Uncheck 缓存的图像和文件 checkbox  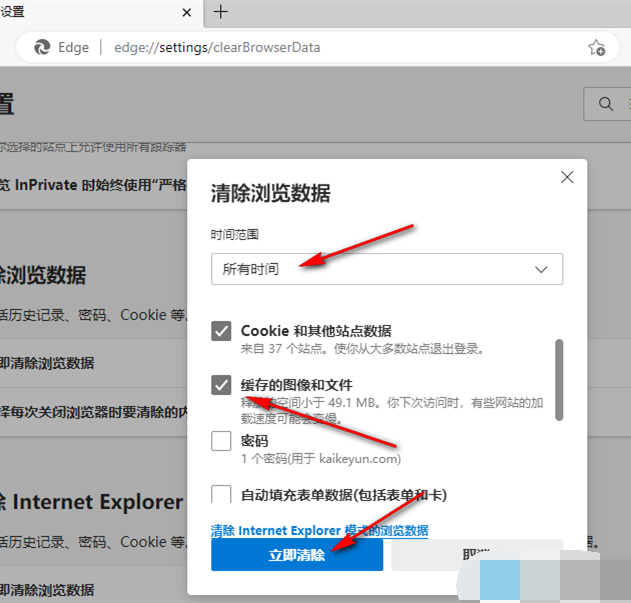(x=222, y=385)
